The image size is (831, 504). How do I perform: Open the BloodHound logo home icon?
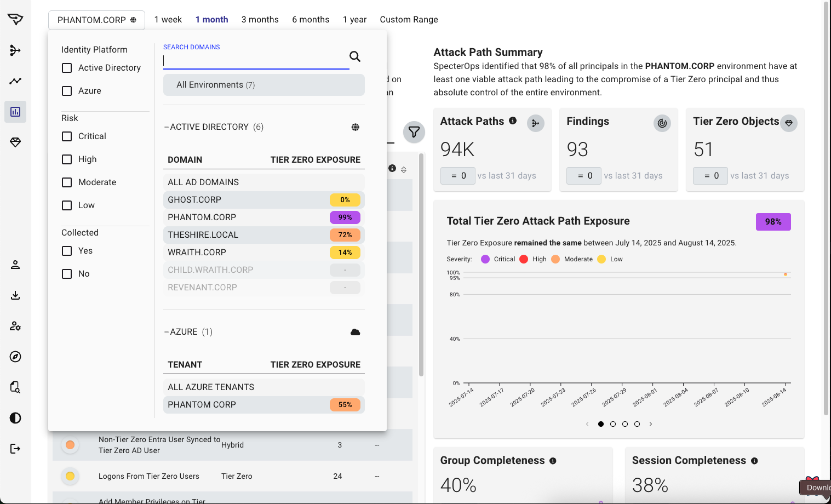pyautogui.click(x=15, y=20)
